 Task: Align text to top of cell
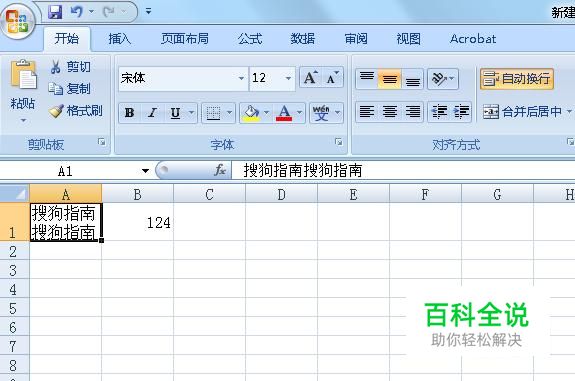click(367, 79)
